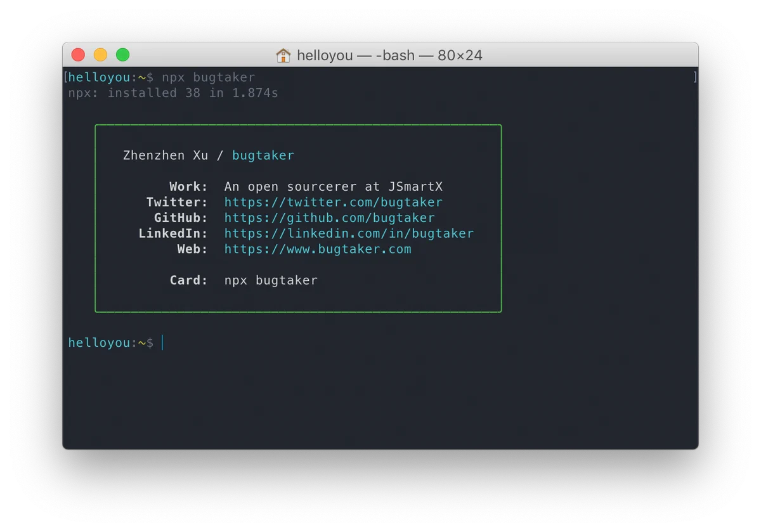Select the 'Work:' label
This screenshot has width=761, height=532.
188,186
